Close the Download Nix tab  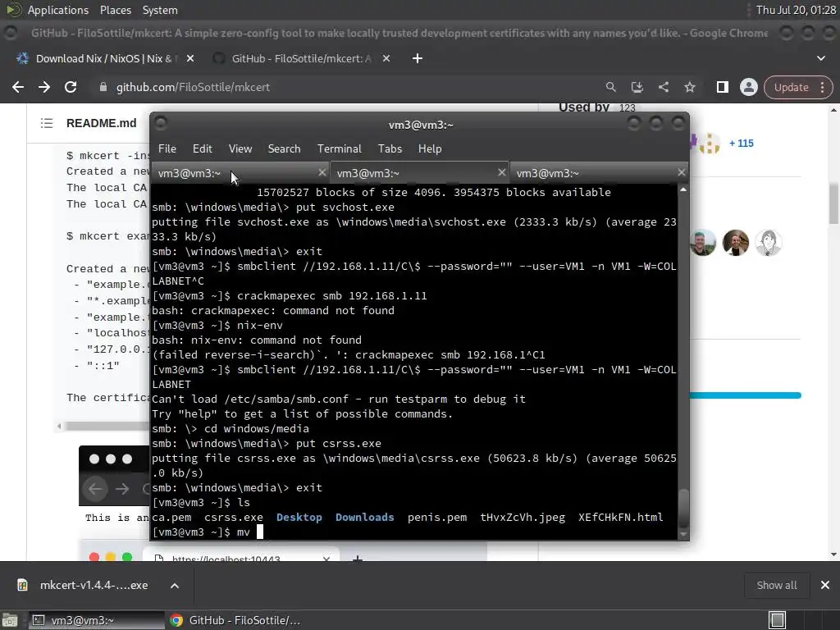point(190,58)
